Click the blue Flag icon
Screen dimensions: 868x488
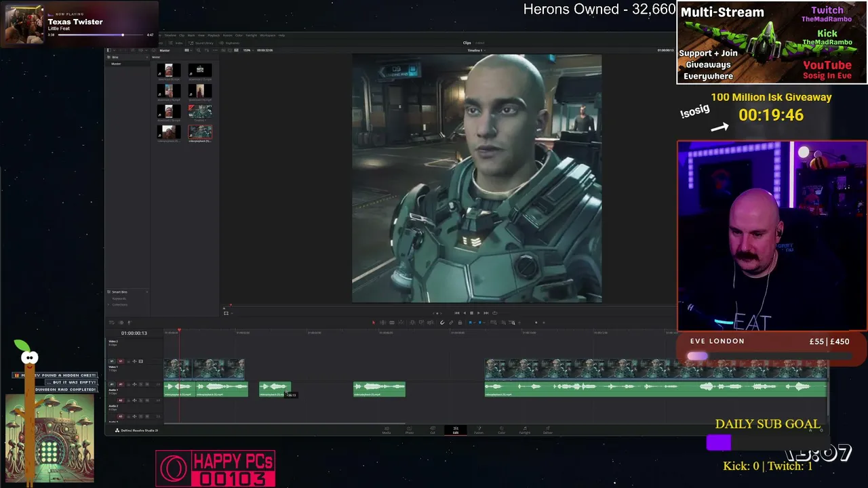[470, 323]
